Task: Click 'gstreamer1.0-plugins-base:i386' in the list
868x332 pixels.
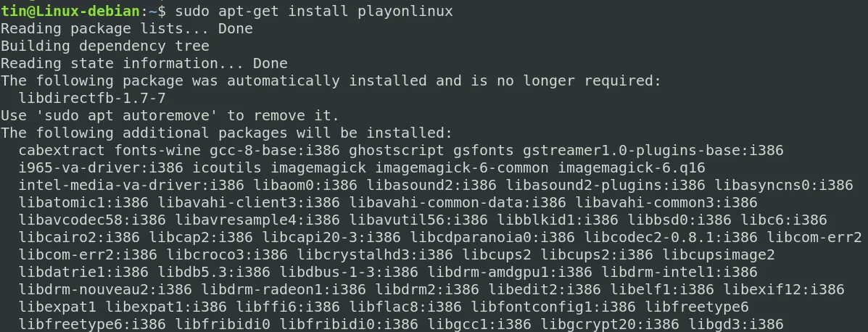Action: click(653, 150)
